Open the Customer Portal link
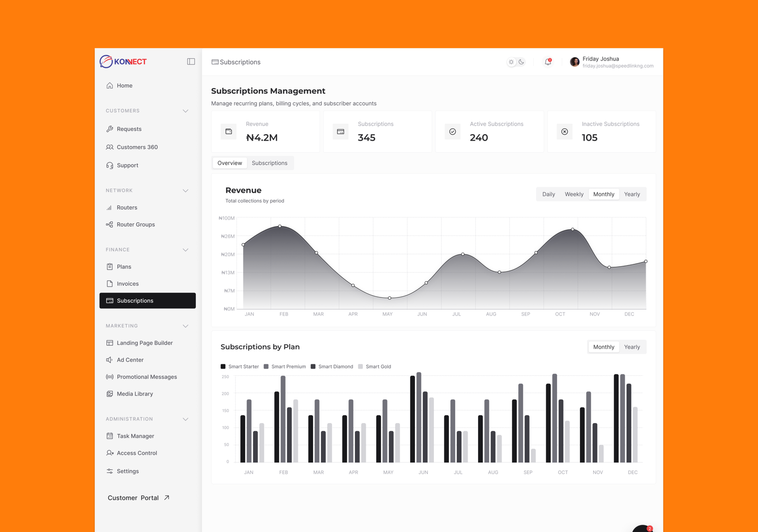This screenshot has width=758, height=532. click(138, 498)
